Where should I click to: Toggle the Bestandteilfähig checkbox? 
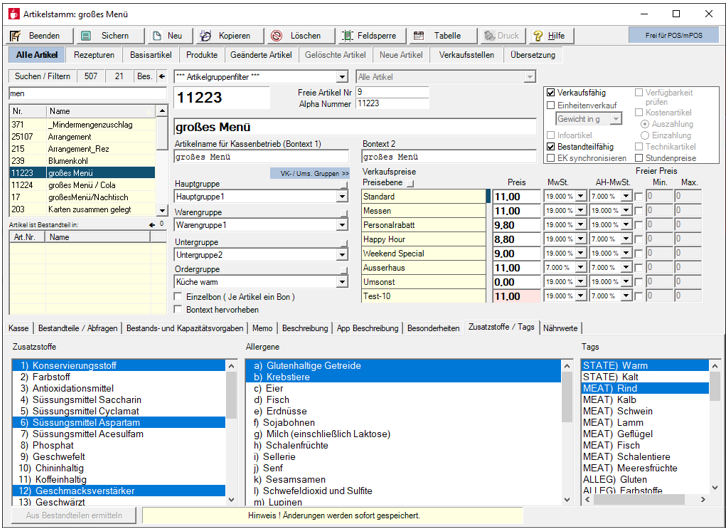(x=551, y=146)
